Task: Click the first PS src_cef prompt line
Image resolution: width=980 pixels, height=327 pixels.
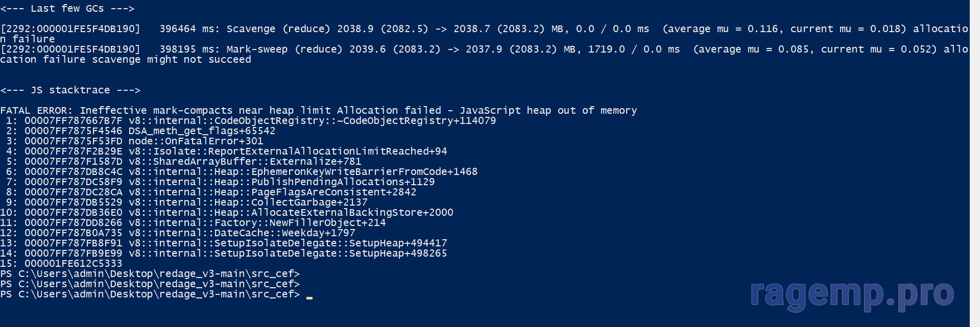Action: click(150, 274)
